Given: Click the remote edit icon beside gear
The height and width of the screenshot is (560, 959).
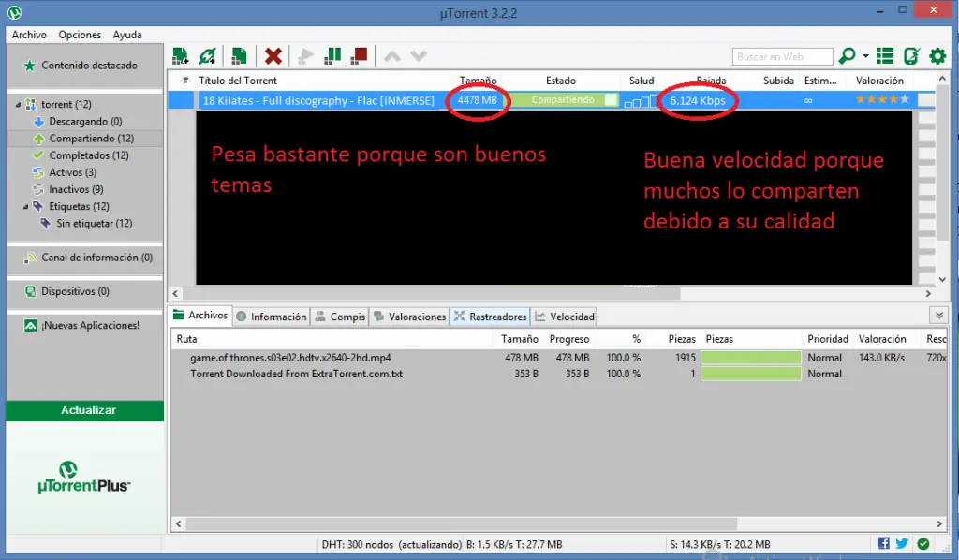Looking at the screenshot, I should 911,56.
